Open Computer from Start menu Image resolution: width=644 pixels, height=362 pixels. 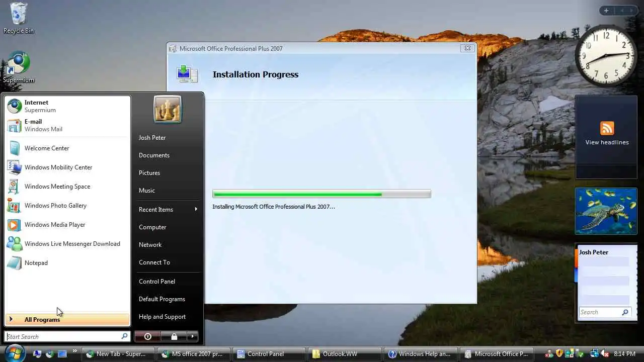point(152,227)
